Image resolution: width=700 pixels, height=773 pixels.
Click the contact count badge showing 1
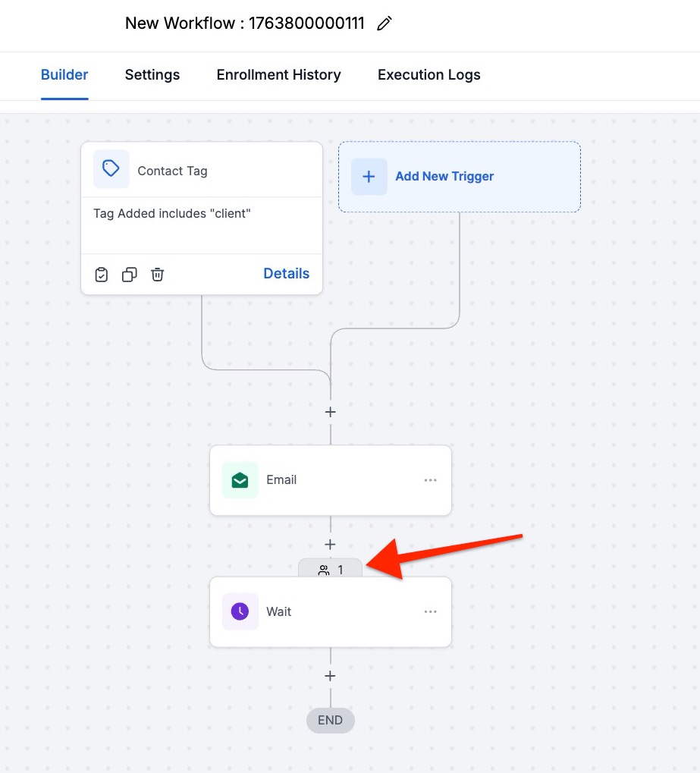331,570
